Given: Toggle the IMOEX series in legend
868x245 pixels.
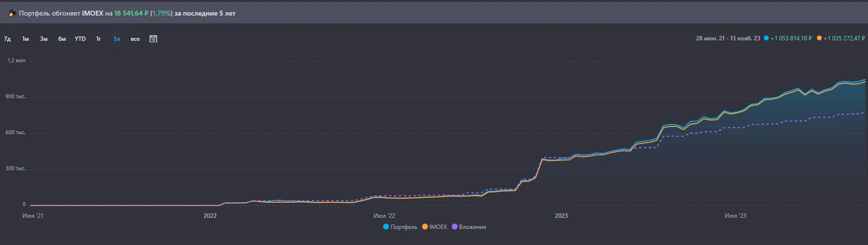Looking at the screenshot, I should tap(434, 227).
